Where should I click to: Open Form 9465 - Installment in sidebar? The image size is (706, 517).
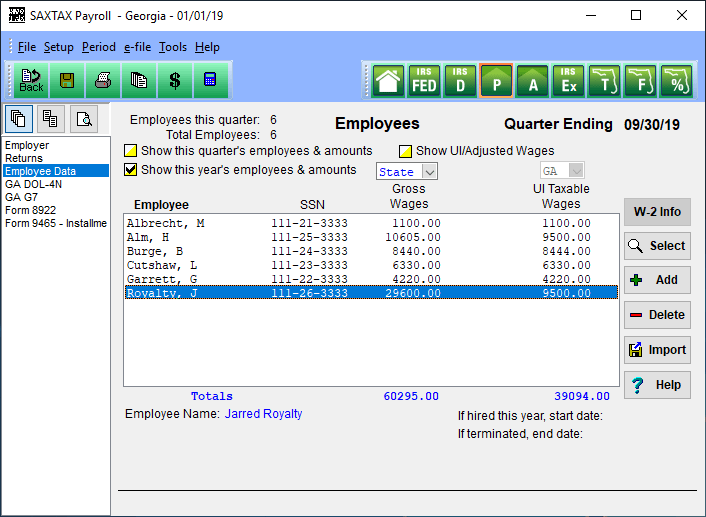point(56,223)
